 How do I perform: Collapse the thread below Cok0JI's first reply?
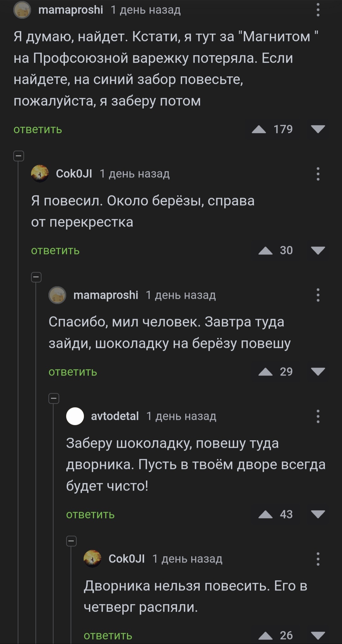click(x=36, y=277)
